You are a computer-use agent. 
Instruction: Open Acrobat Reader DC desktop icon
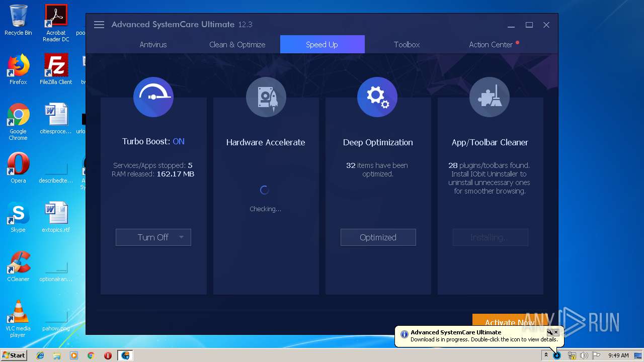point(56,23)
